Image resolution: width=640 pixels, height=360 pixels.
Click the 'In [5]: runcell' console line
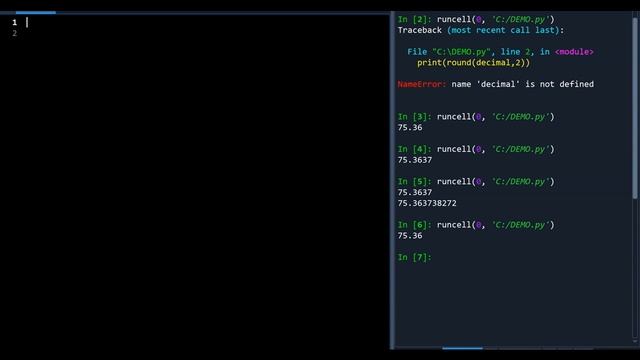(x=476, y=182)
